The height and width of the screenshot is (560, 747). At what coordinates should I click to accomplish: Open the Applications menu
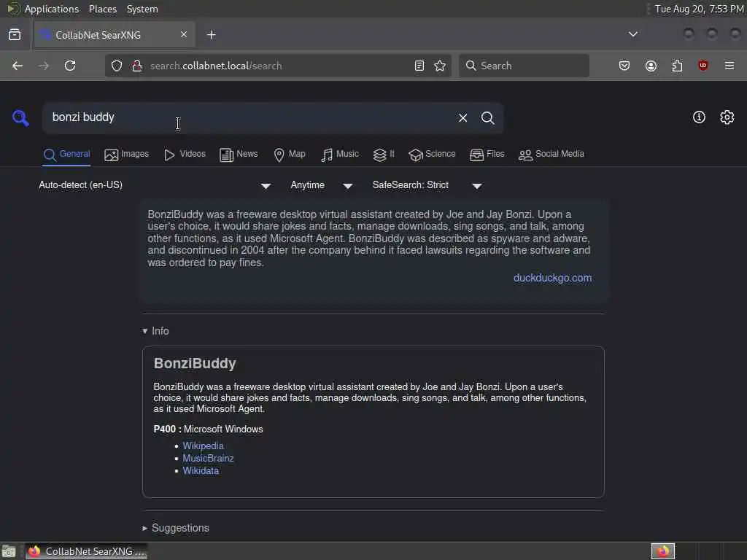(52, 9)
